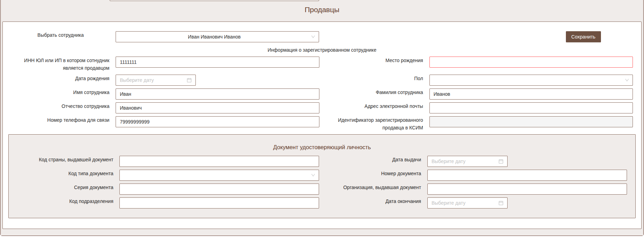Screen dimensions: 644x238
Task: Click the Фамилия сотрудника field
Action: 530,94
